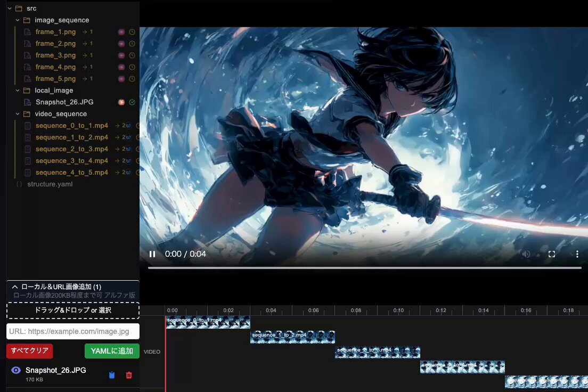
Task: Select sequence_3_to_4.mp4 in the file tree
Action: [x=71, y=160]
